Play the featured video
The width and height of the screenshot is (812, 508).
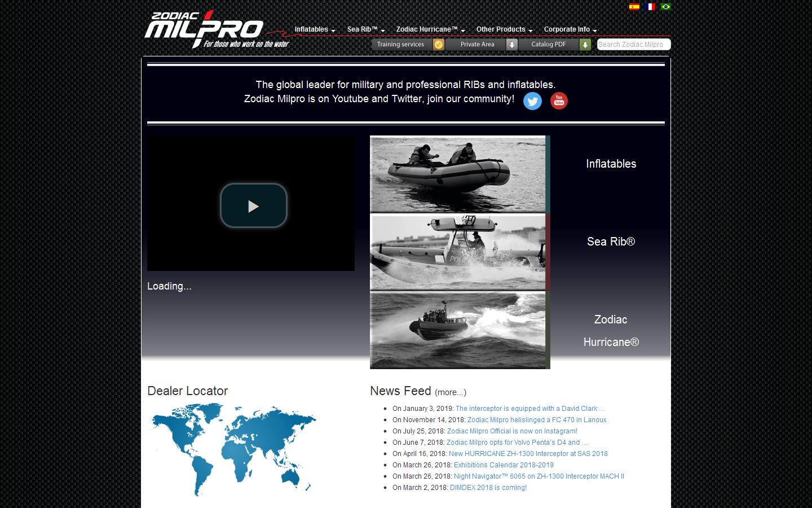pos(253,205)
